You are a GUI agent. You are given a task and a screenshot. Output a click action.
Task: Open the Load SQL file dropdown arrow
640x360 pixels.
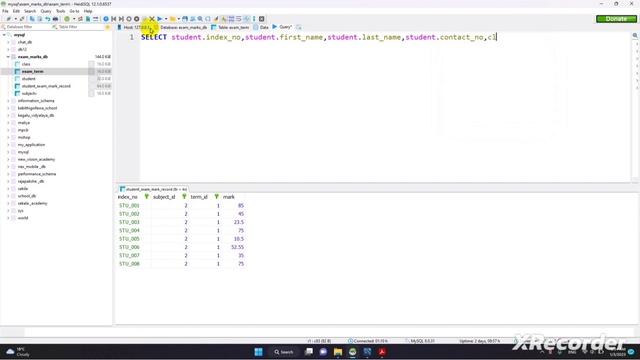[x=179, y=19]
